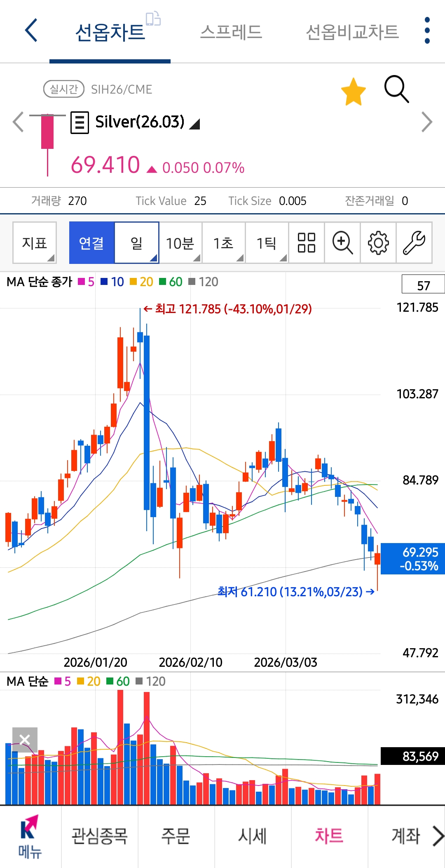Toggle the 실시간 real-time badge

pyautogui.click(x=64, y=89)
